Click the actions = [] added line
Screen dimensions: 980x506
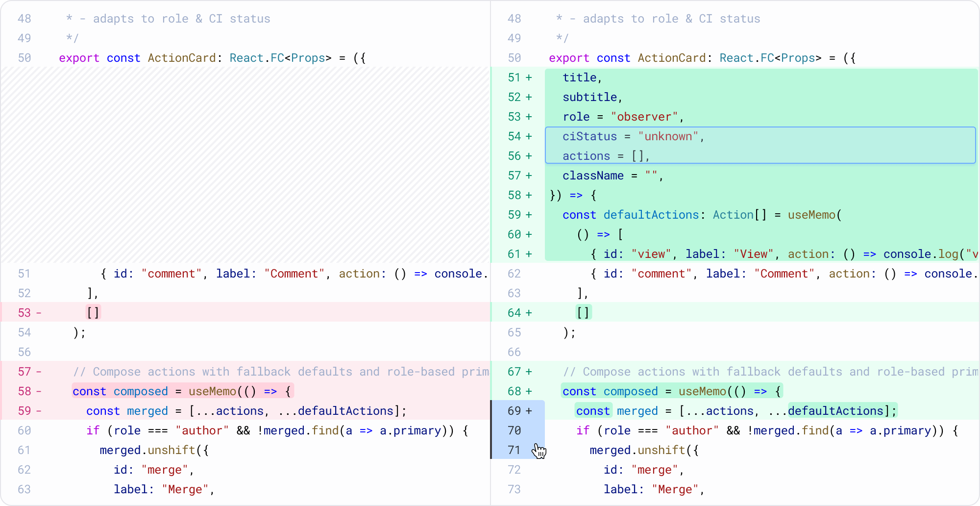760,156
